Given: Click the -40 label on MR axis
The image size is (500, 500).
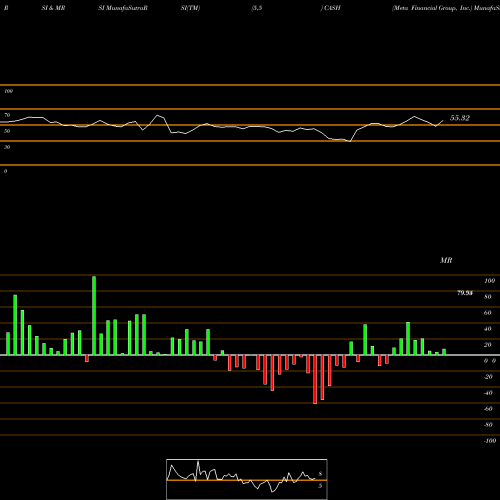Looking at the screenshot, I should (488, 393).
